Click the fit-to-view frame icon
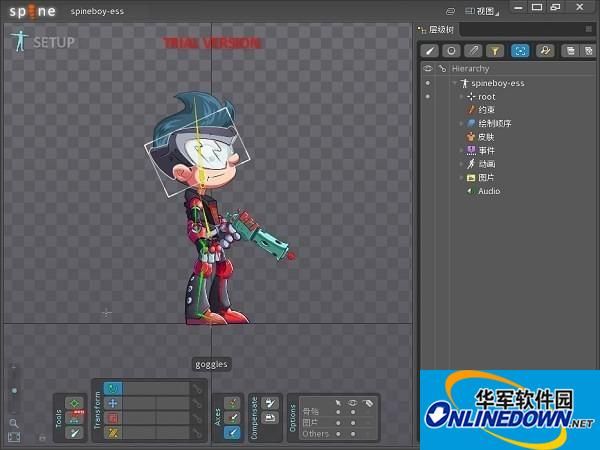 pyautogui.click(x=14, y=437)
